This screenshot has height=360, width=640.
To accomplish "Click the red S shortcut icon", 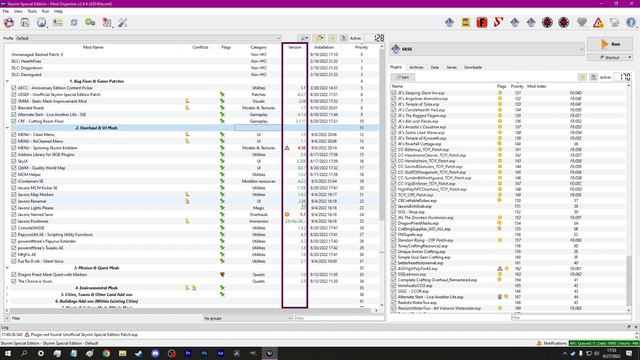I will coord(498,22).
